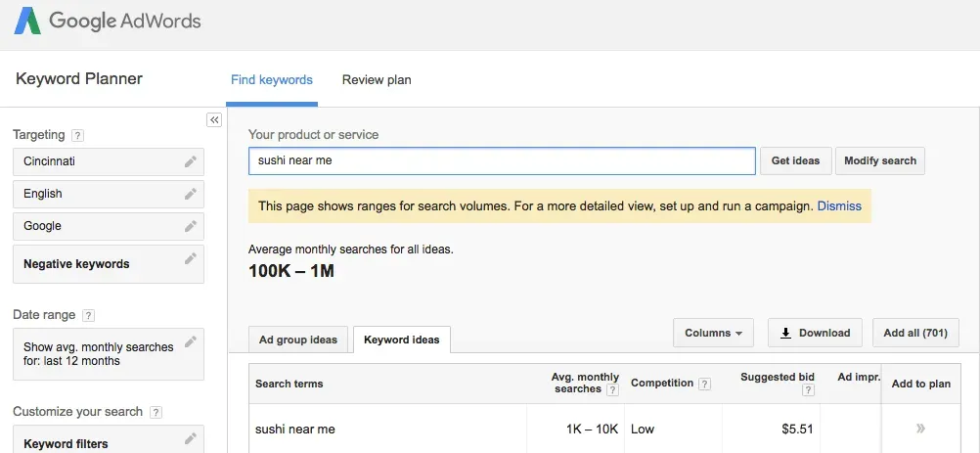Click the Get ideas button
Viewport: 980px width, 453px height.
795,160
